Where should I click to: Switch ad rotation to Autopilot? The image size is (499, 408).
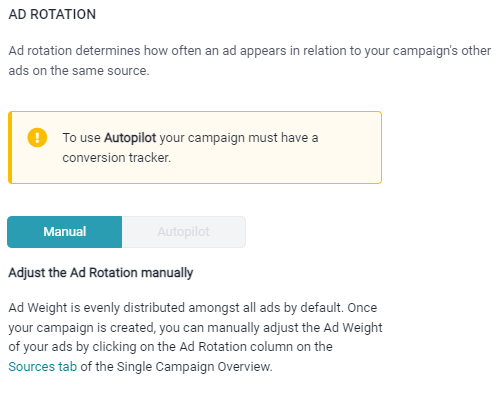pos(184,232)
